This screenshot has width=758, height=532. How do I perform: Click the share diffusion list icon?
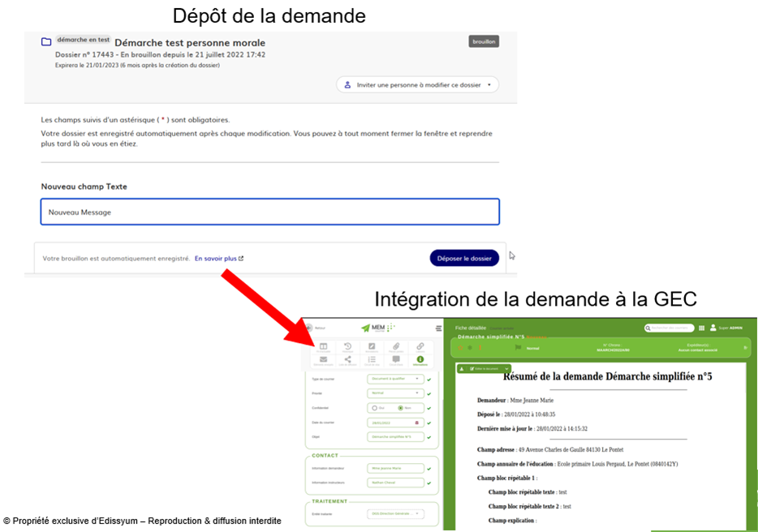[x=347, y=360]
